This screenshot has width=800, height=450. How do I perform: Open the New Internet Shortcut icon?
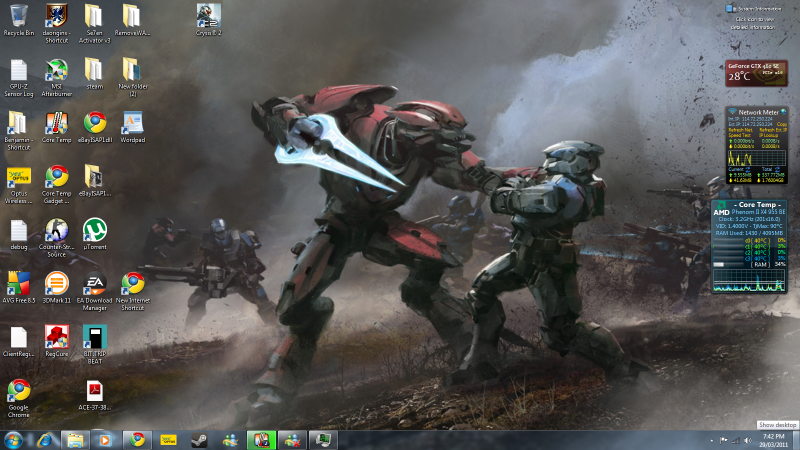(133, 291)
